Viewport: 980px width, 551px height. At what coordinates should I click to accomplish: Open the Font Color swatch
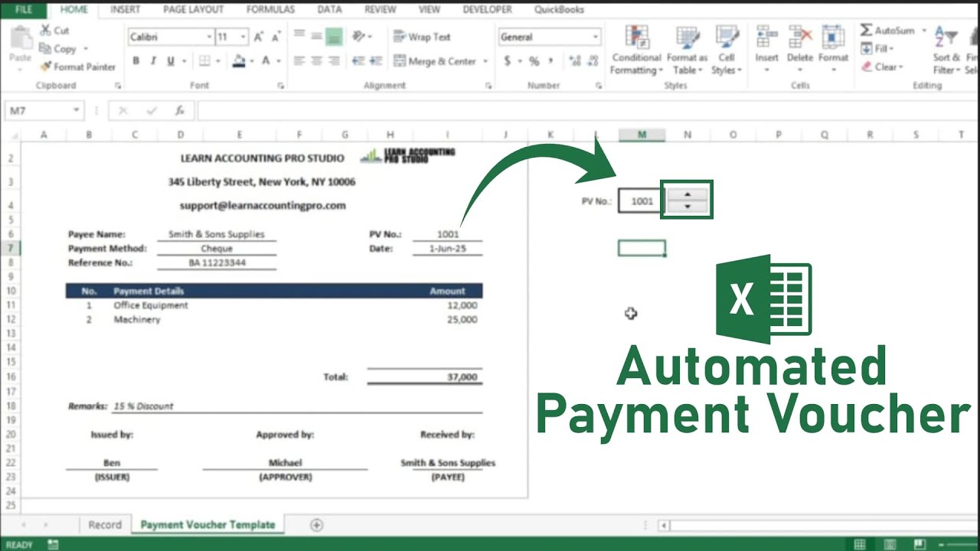click(x=266, y=60)
